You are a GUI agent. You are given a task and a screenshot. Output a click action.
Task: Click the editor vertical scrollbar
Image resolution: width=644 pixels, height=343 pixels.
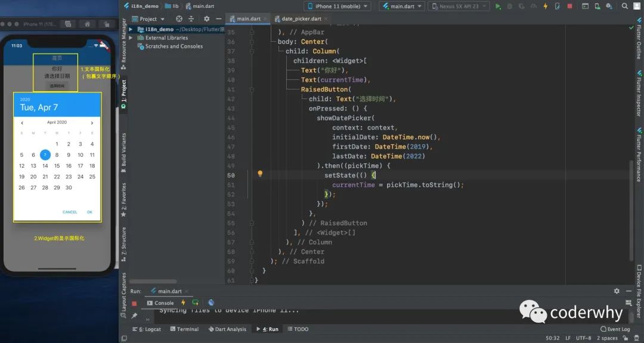point(631,211)
